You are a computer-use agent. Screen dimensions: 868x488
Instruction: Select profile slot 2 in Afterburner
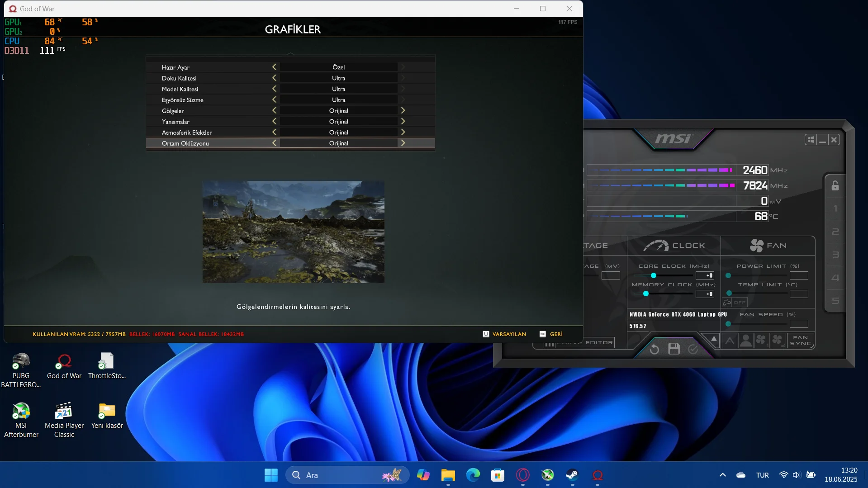835,232
